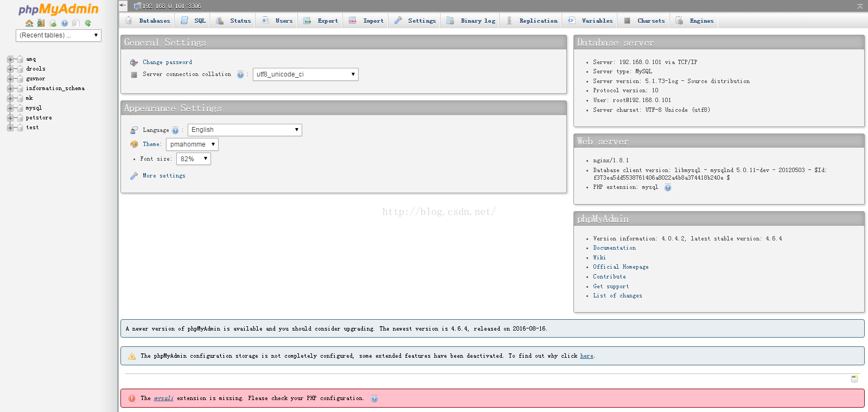Click the mysqli link in the error

tap(163, 398)
